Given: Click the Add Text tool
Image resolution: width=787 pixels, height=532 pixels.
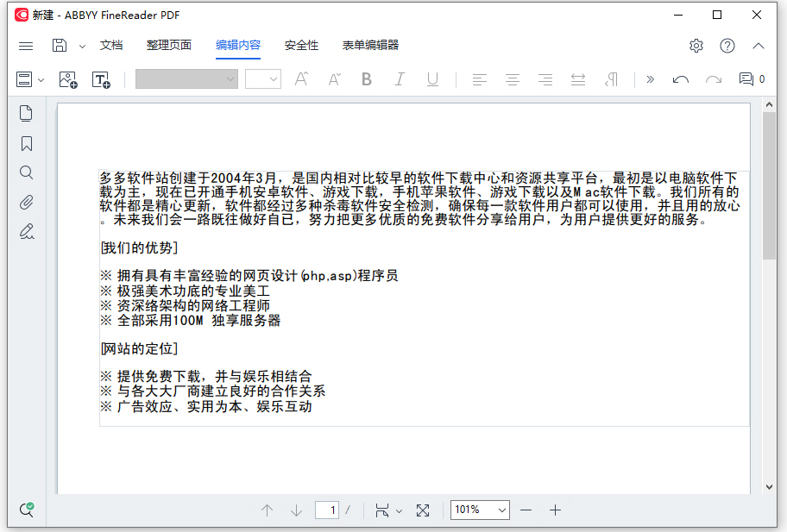Looking at the screenshot, I should [101, 79].
